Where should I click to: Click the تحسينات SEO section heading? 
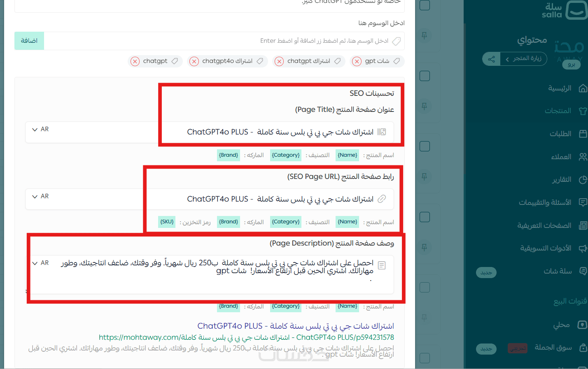(372, 93)
